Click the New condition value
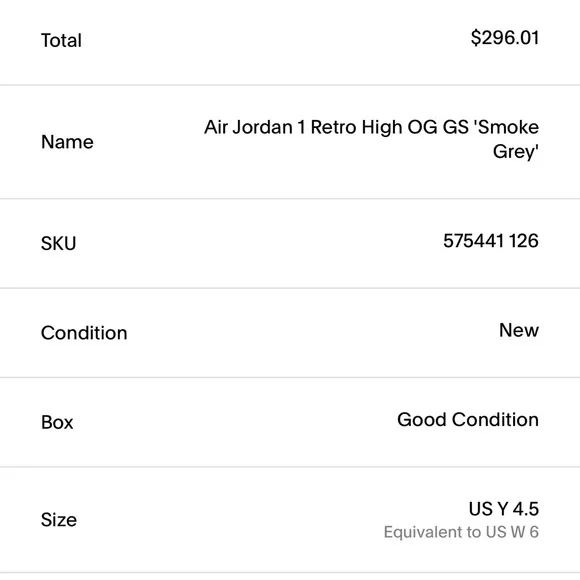 pyautogui.click(x=519, y=330)
